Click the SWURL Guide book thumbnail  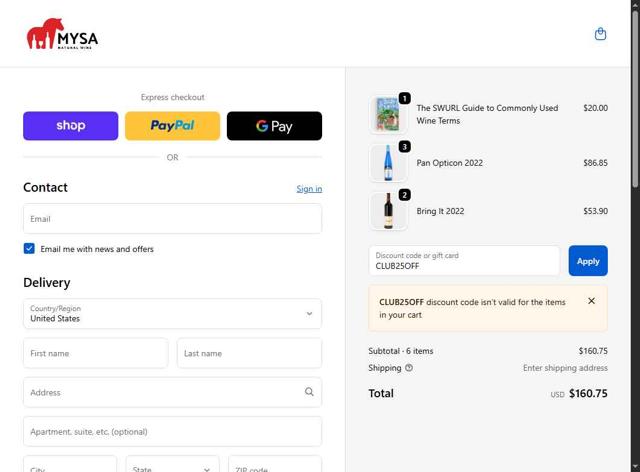388,114
